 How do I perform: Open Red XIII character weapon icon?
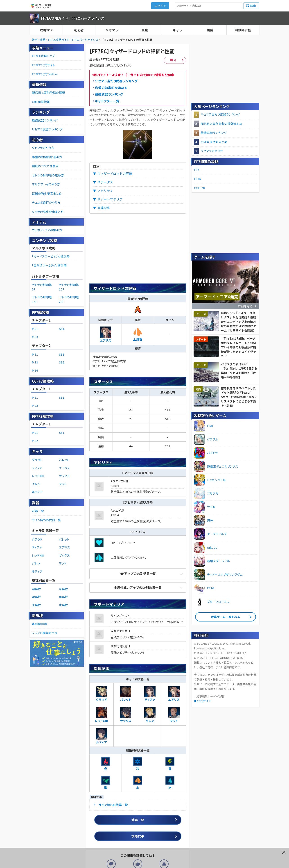pyautogui.click(x=102, y=712)
